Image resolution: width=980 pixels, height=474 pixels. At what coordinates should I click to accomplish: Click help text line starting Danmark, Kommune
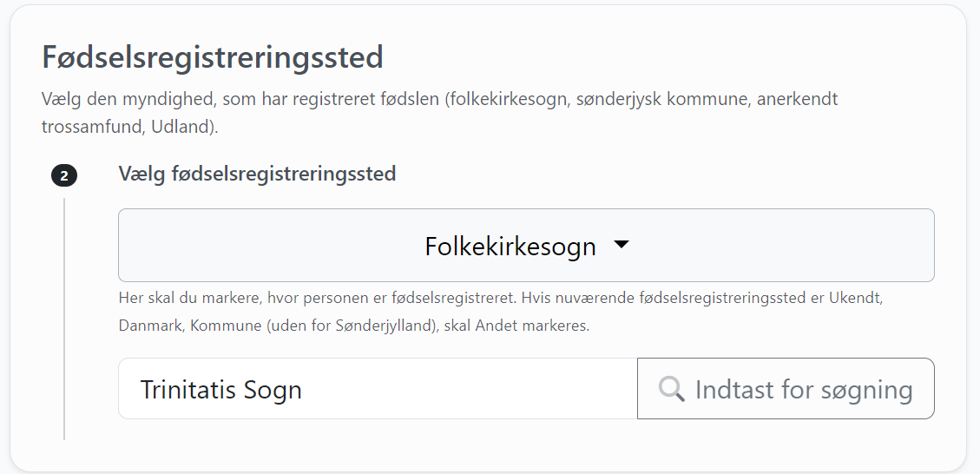pyautogui.click(x=354, y=326)
